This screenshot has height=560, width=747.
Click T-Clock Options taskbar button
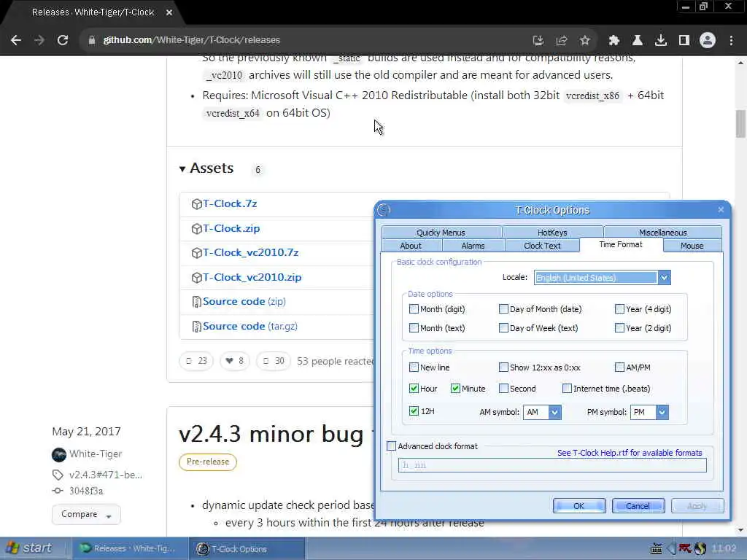click(247, 548)
